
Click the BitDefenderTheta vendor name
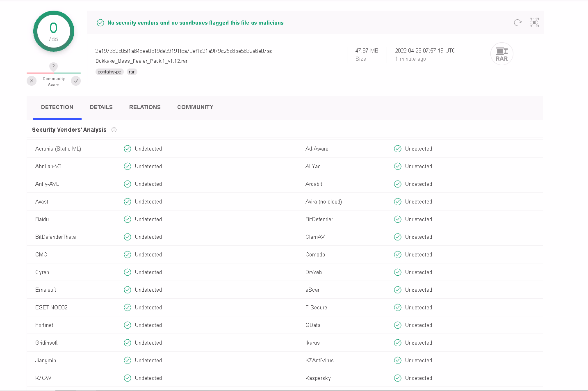(55, 237)
